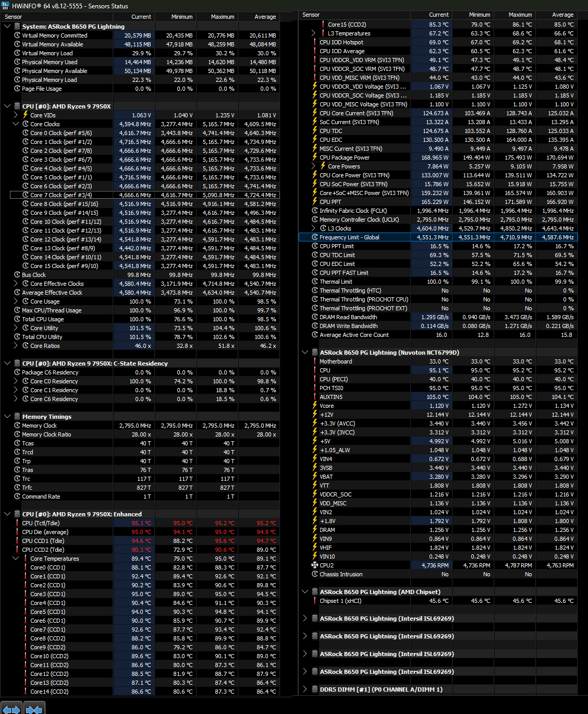The width and height of the screenshot is (588, 714).
Task: Click the chip icon beside DDR5 DIMM [#1]
Action: (315, 689)
